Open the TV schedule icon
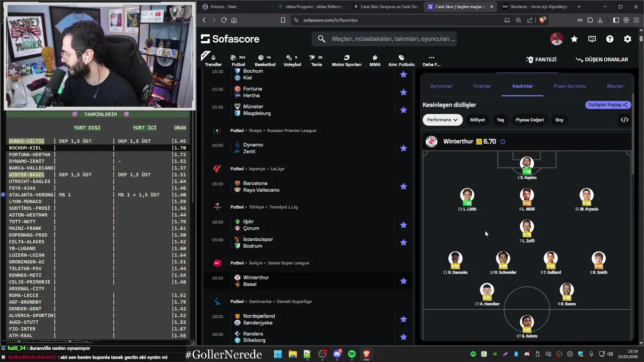 point(592,39)
